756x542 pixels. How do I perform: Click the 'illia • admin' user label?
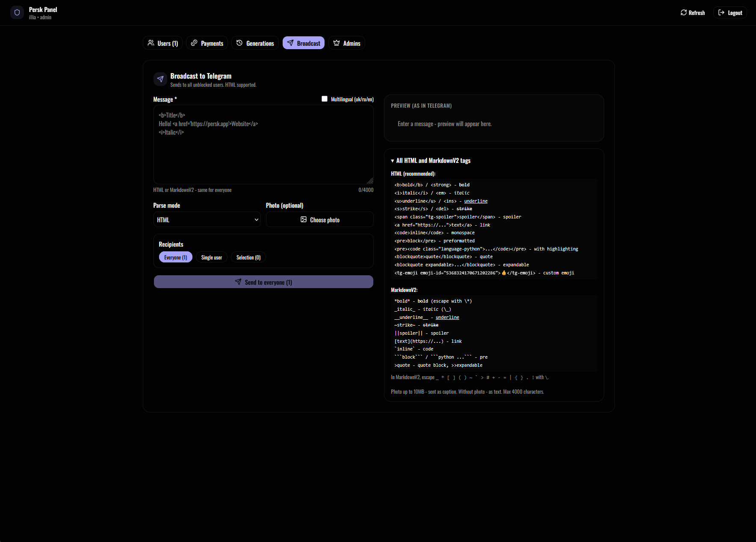coord(40,18)
